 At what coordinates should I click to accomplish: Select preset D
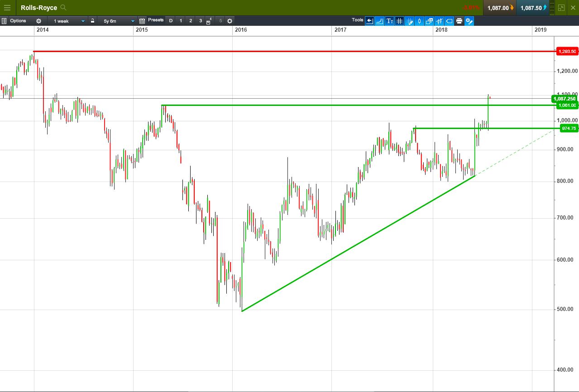171,21
